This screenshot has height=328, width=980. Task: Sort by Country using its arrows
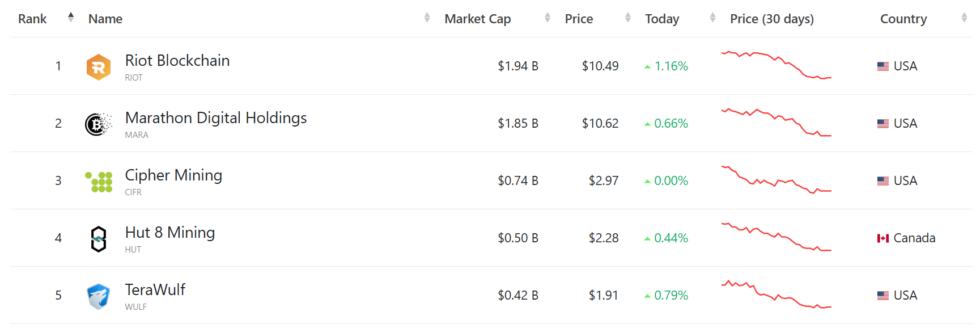tap(964, 18)
